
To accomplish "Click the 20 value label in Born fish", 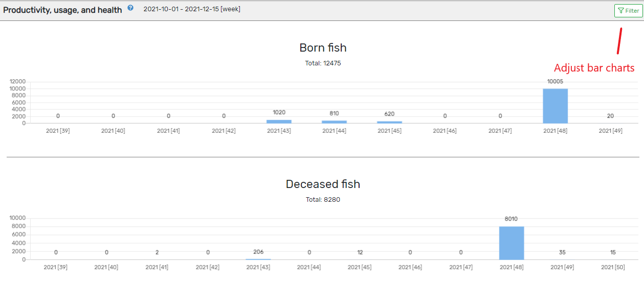I will 610,116.
